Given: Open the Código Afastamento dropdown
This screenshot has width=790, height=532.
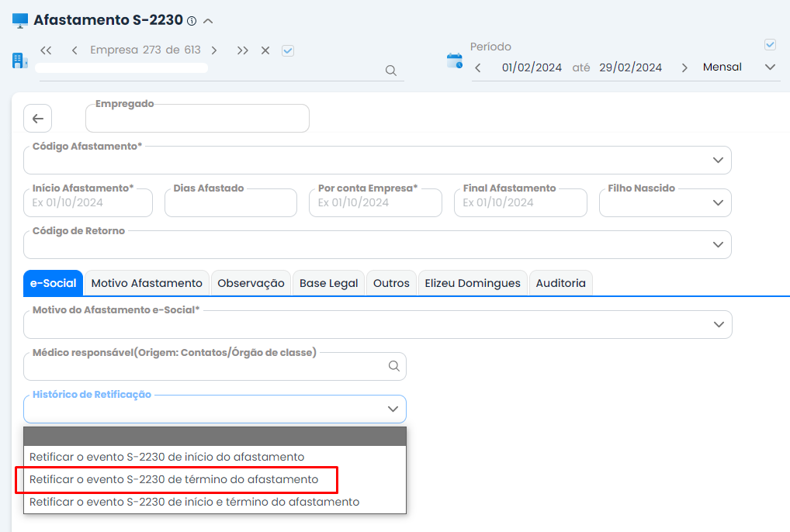Looking at the screenshot, I should coord(719,160).
